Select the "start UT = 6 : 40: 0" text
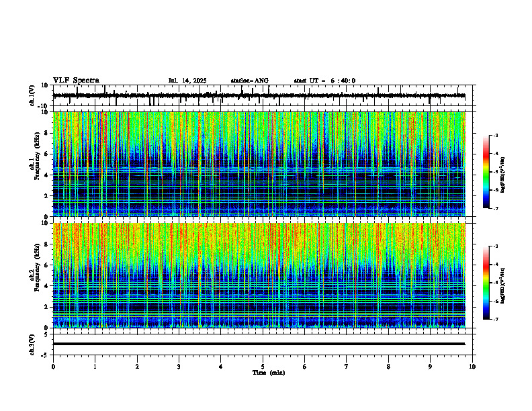Viewport: 532px width, 411px height. (x=324, y=81)
